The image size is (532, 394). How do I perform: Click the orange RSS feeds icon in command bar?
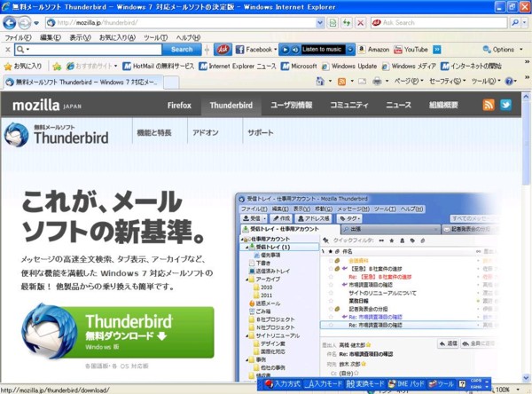tap(341, 82)
